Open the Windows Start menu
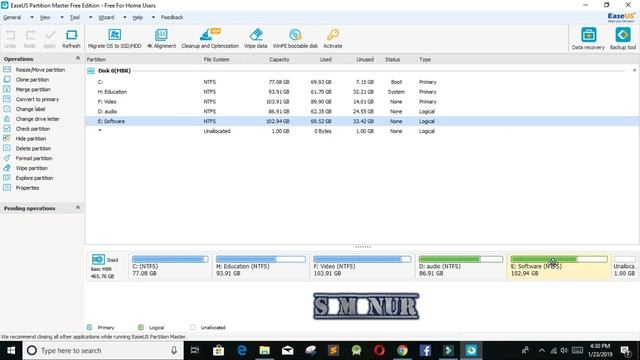 click(11, 351)
